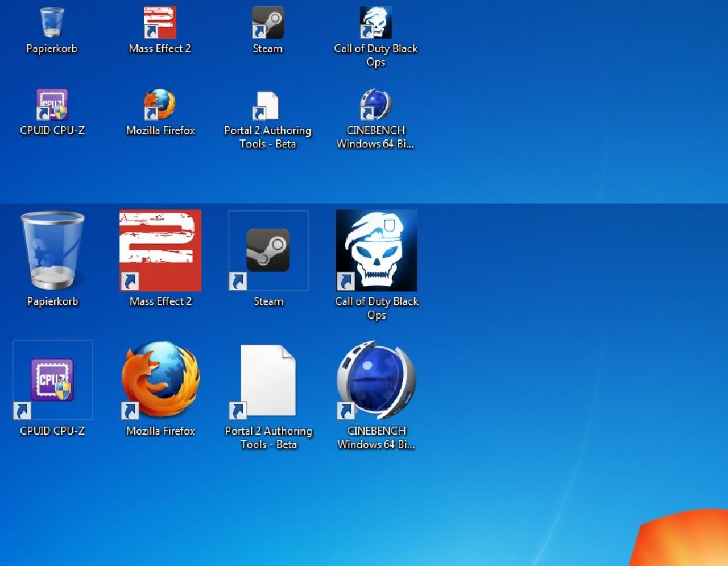Screen dimensions: 728x566
Task: Select the small Papierkorb recycle bin icon
Action: click(x=52, y=22)
